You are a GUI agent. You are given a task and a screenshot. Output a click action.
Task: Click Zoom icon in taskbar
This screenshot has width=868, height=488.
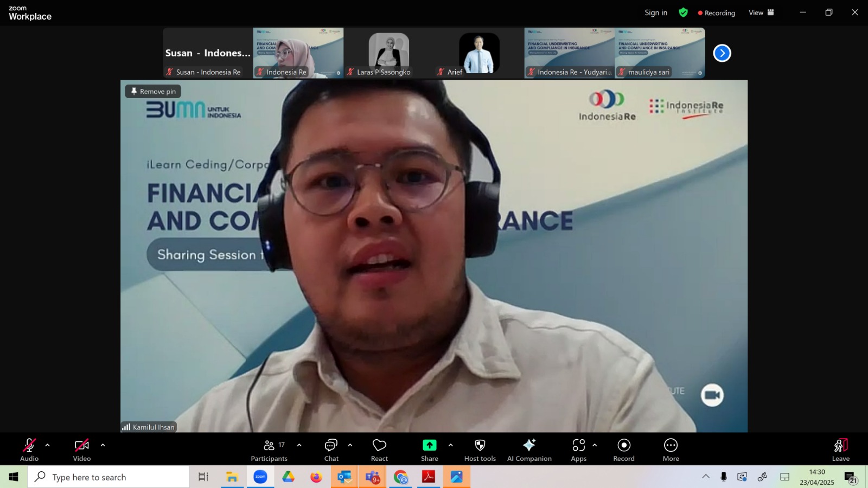[x=260, y=477]
